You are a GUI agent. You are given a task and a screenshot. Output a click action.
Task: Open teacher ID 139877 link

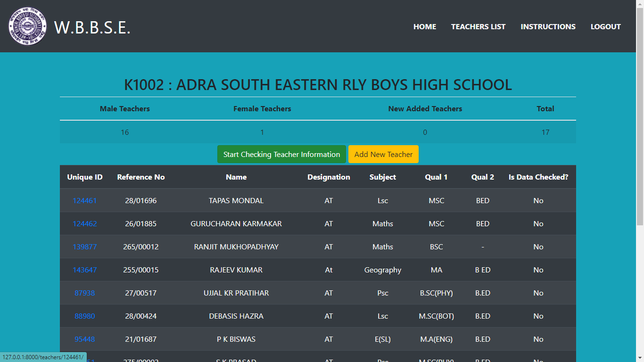[84, 247]
